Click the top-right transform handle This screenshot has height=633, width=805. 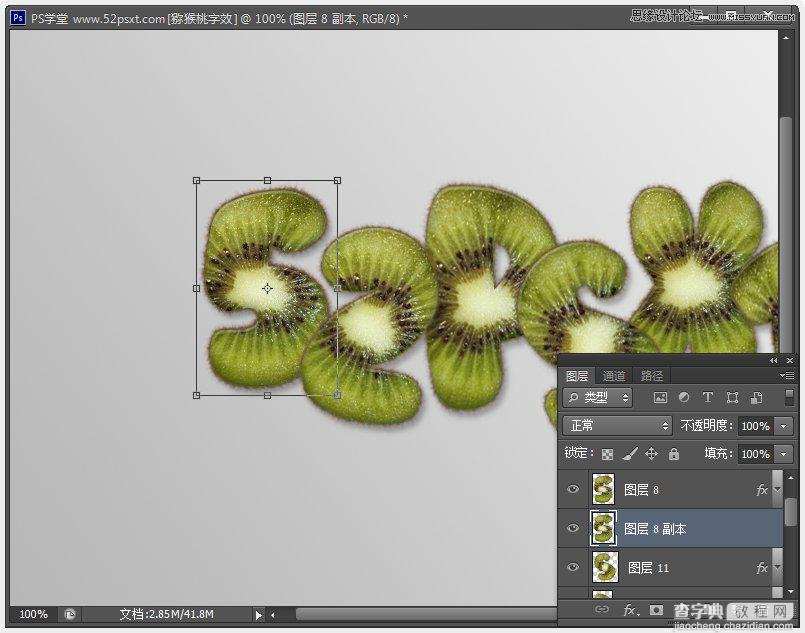337,180
